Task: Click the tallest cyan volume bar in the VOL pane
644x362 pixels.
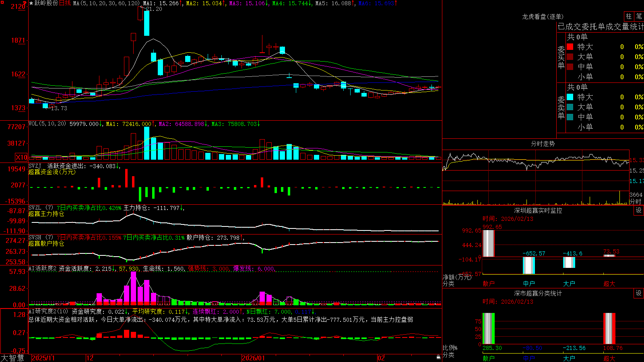Action: click(x=147, y=143)
